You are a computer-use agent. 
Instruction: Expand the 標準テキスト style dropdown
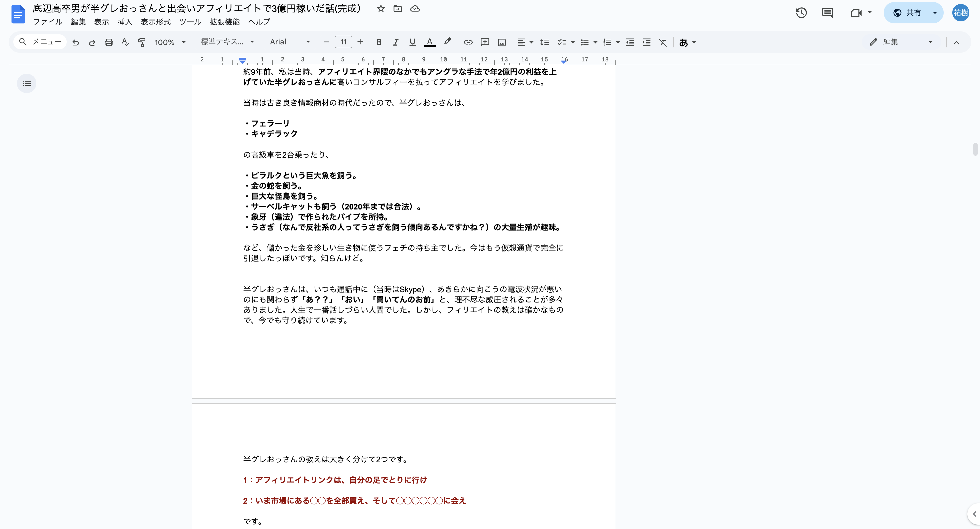227,42
